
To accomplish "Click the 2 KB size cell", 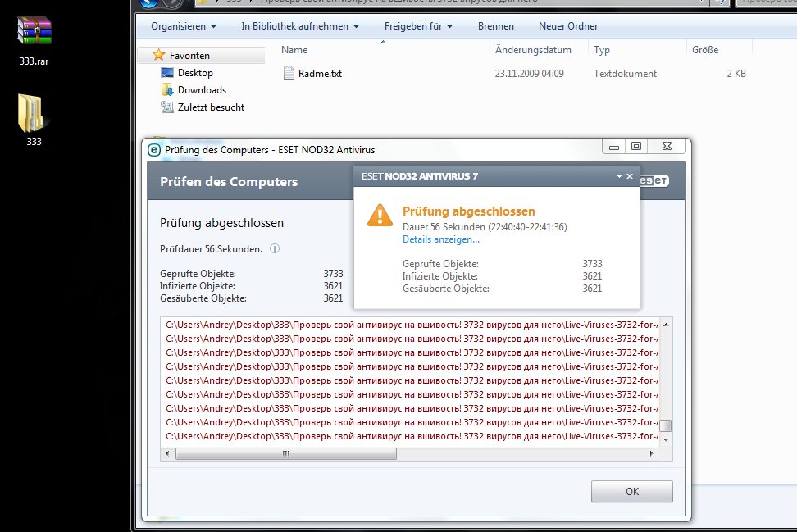I will (736, 74).
